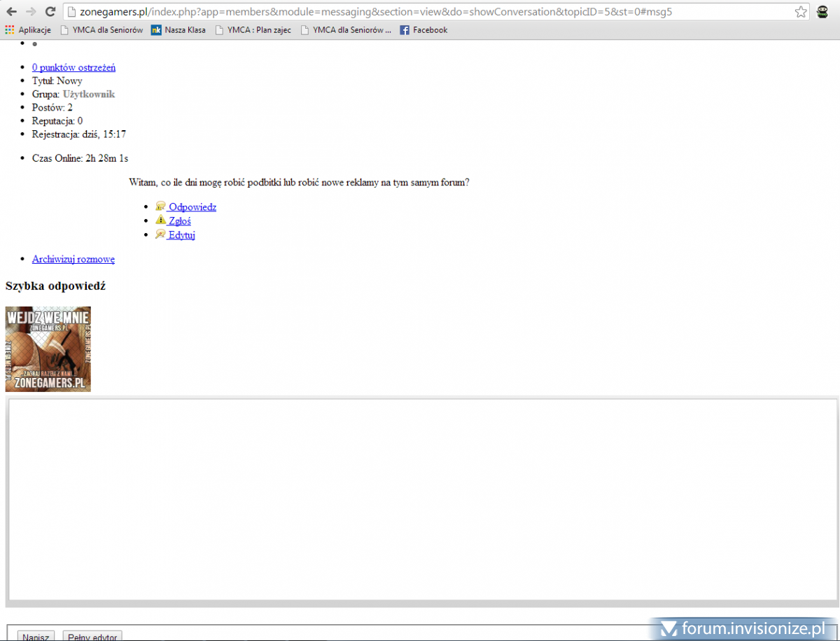The height and width of the screenshot is (641, 840).
Task: Open the ninja extension icon in the toolbar
Action: click(x=823, y=11)
